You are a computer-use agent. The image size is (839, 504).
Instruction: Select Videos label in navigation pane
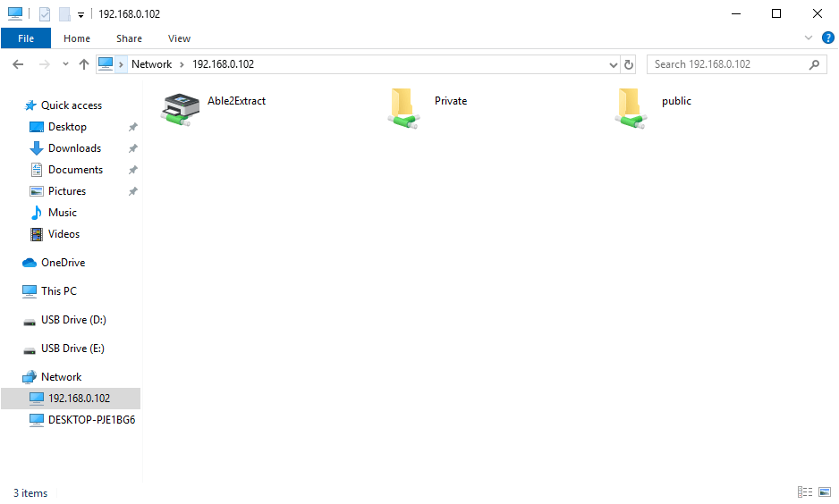pos(64,233)
